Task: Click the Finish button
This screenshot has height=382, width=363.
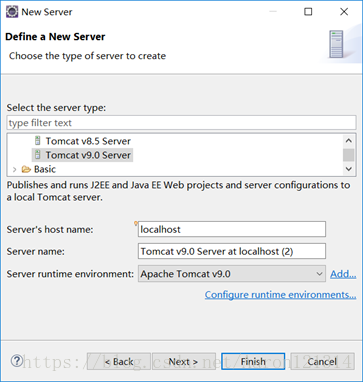Action: pos(253,362)
